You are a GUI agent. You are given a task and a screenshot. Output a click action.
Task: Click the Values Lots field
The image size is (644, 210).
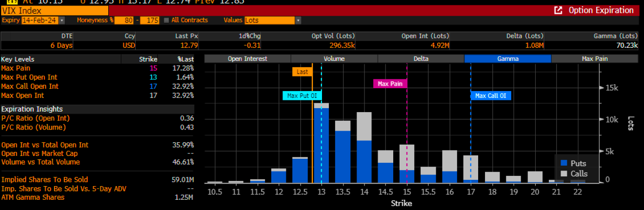[269, 20]
